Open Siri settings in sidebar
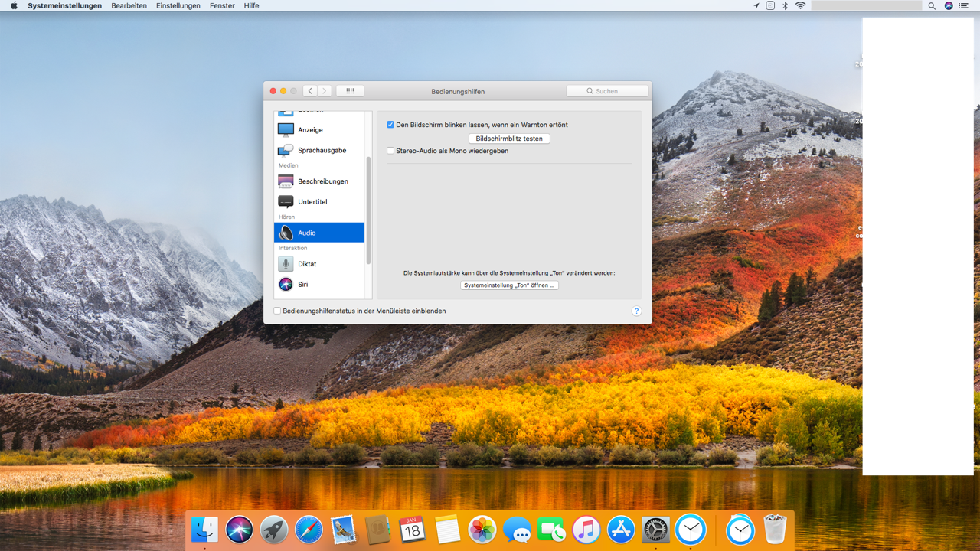980x551 pixels. click(302, 285)
